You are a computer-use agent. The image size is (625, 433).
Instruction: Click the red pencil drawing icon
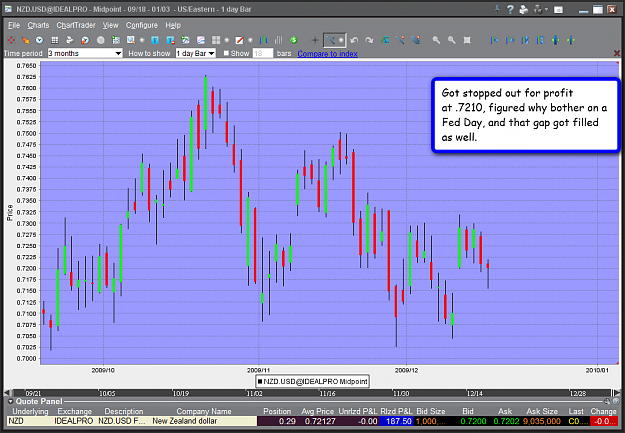pos(239,40)
